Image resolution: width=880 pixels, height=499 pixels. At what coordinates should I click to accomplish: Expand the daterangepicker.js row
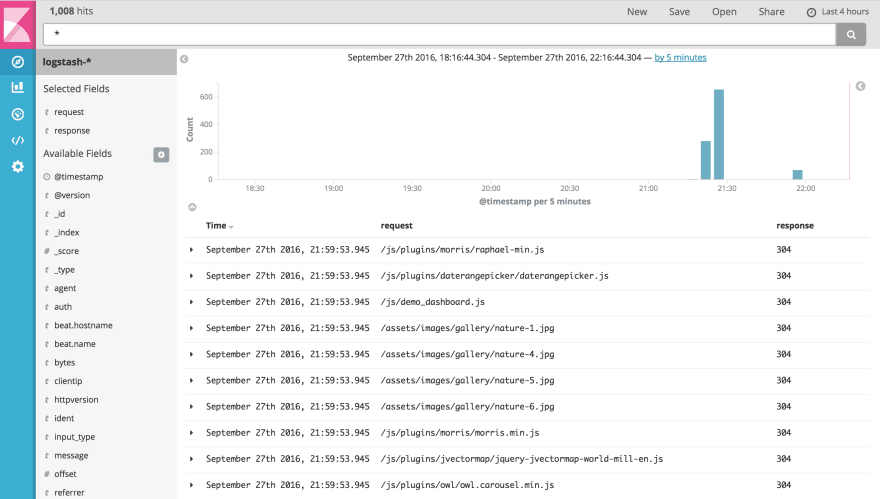point(191,276)
